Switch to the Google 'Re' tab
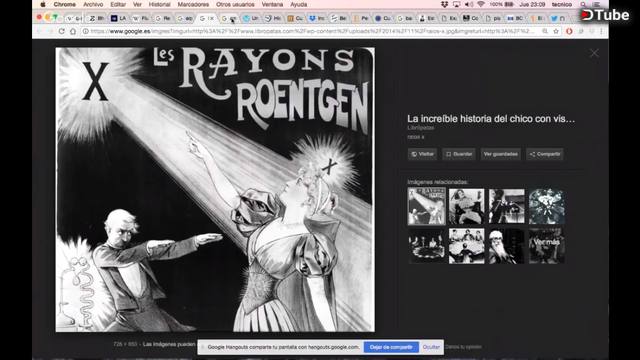 tap(163, 18)
